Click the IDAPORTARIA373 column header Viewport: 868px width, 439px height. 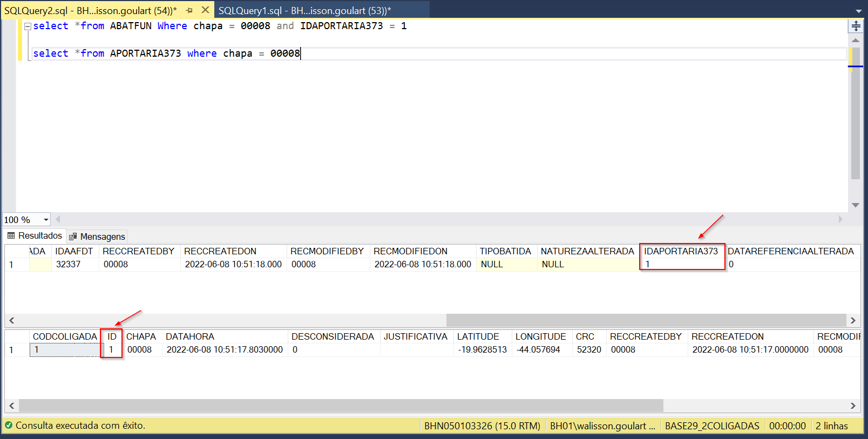(681, 251)
